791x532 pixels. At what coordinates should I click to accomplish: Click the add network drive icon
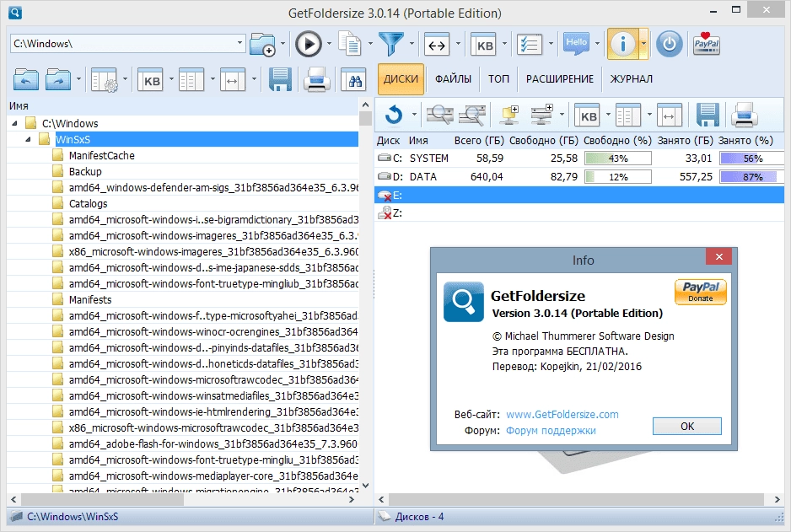[x=541, y=115]
